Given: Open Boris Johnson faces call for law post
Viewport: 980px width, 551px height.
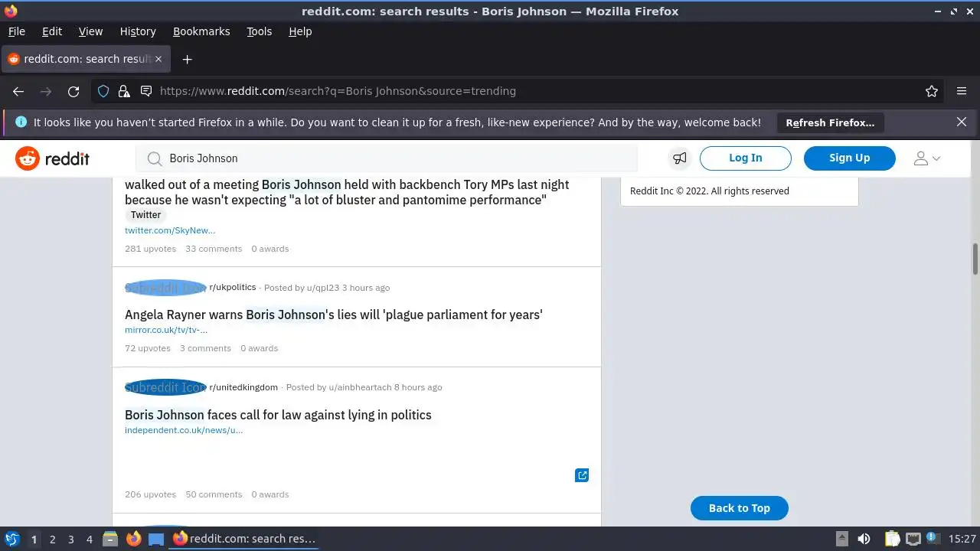Looking at the screenshot, I should coord(278,415).
